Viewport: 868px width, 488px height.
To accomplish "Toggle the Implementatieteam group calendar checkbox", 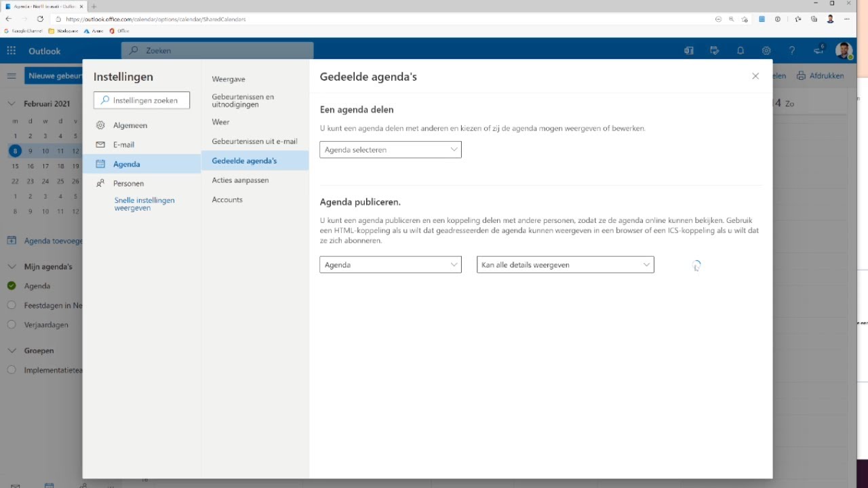I will [x=12, y=370].
